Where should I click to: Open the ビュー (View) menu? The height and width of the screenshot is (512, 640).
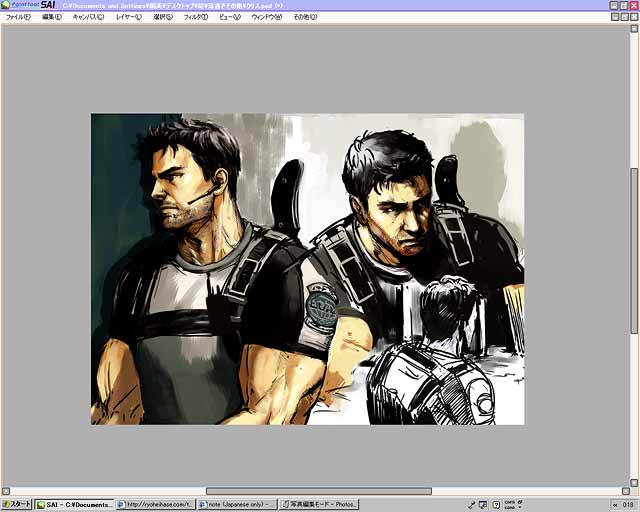pyautogui.click(x=230, y=17)
